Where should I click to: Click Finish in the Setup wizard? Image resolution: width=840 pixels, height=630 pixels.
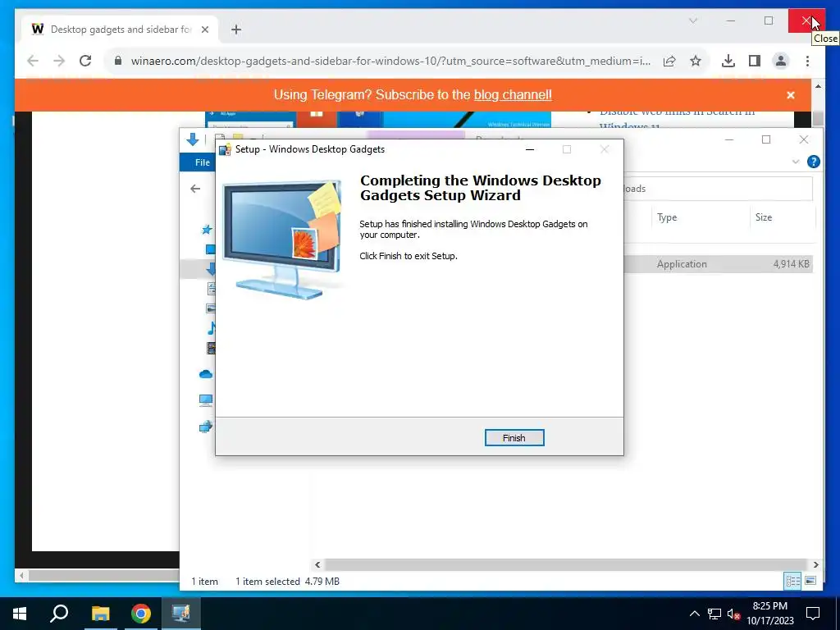point(514,438)
